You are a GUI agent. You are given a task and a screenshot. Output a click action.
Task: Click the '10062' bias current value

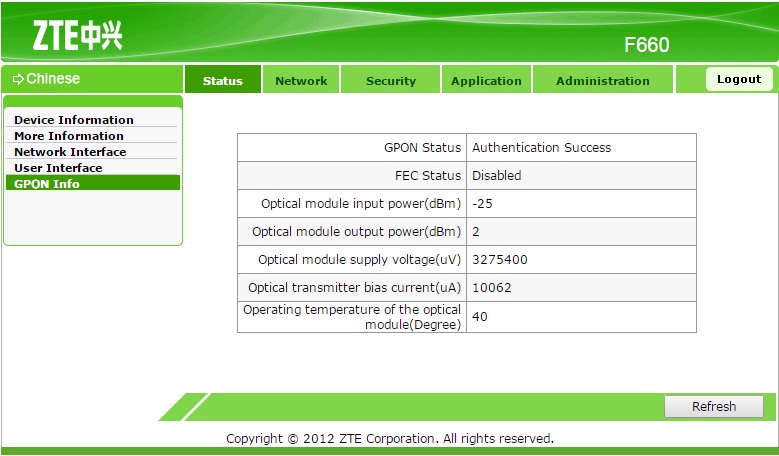pyautogui.click(x=492, y=287)
